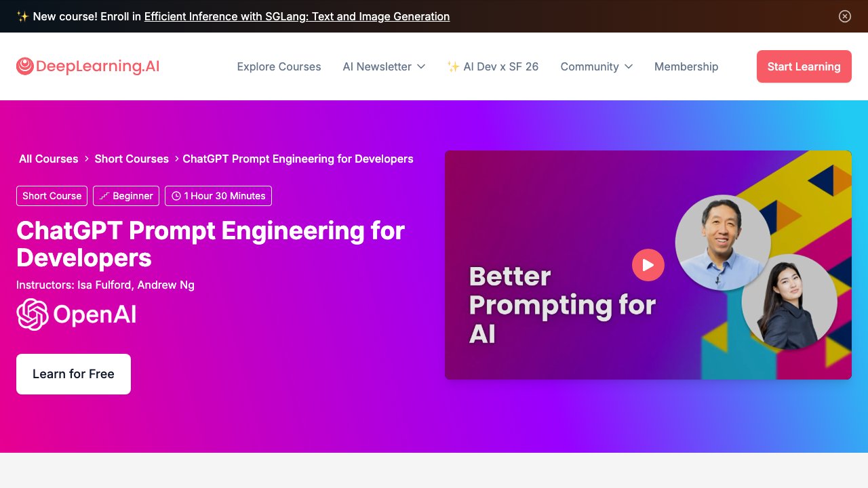Expand the Community dropdown chevron
This screenshot has height=488, width=868.
click(x=629, y=66)
